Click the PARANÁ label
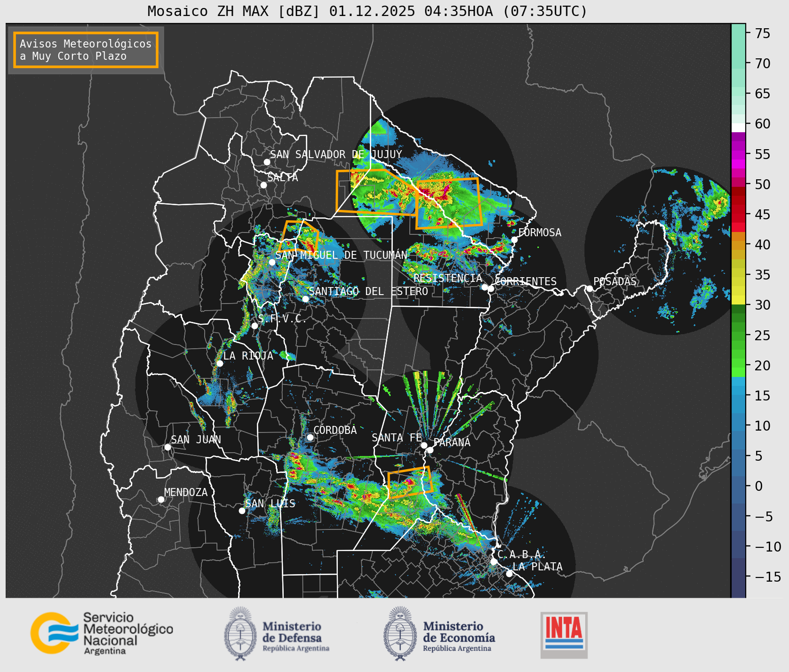The height and width of the screenshot is (672, 789). tap(452, 442)
